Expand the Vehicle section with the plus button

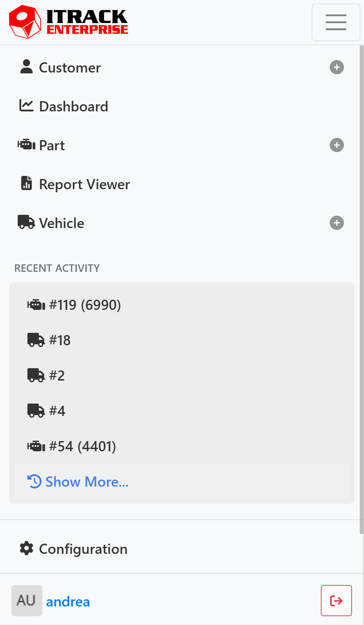337,223
